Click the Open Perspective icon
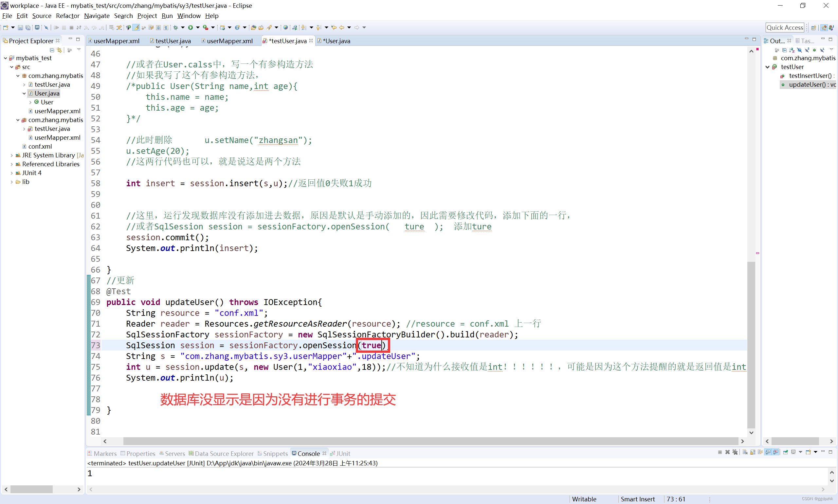The image size is (838, 504). [813, 27]
